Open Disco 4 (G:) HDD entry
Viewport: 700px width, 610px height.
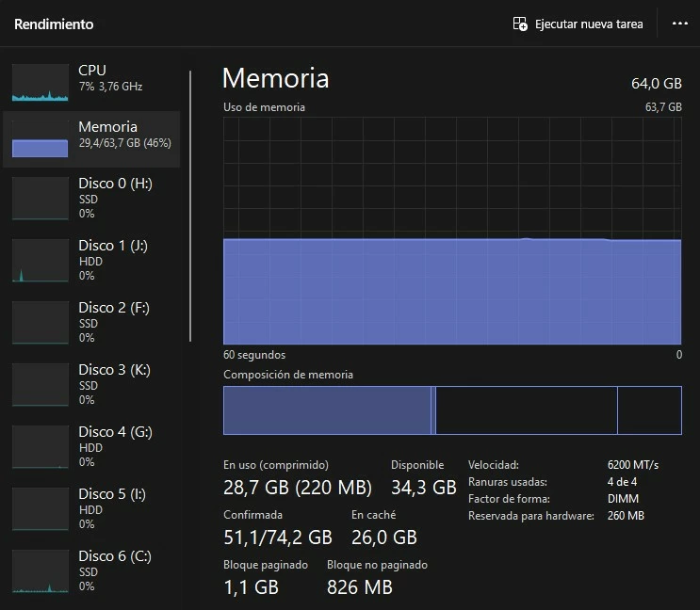(x=91, y=446)
